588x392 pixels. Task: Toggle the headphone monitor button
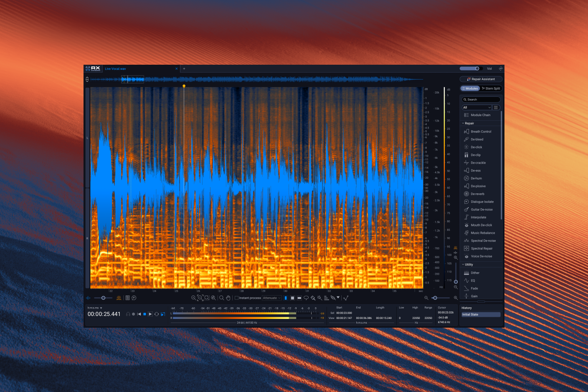[x=128, y=314]
